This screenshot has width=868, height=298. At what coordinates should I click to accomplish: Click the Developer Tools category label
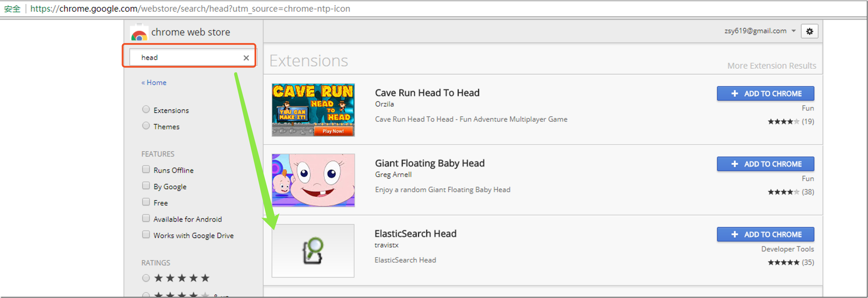tap(788, 249)
